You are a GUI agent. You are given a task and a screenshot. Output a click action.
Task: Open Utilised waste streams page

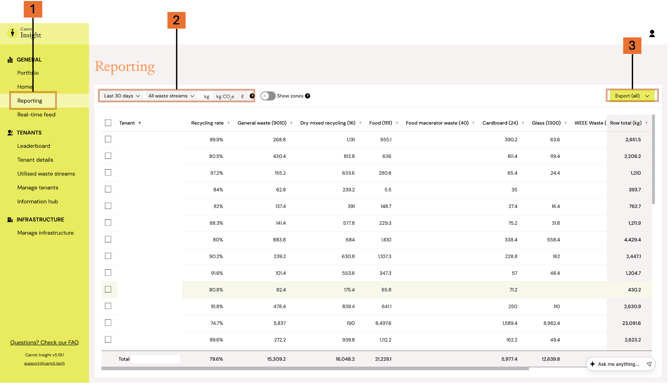46,174
